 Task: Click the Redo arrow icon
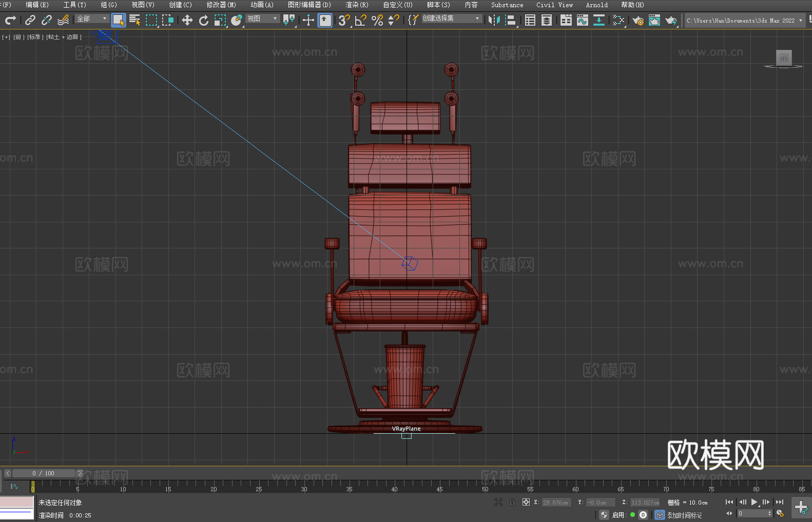[10, 20]
